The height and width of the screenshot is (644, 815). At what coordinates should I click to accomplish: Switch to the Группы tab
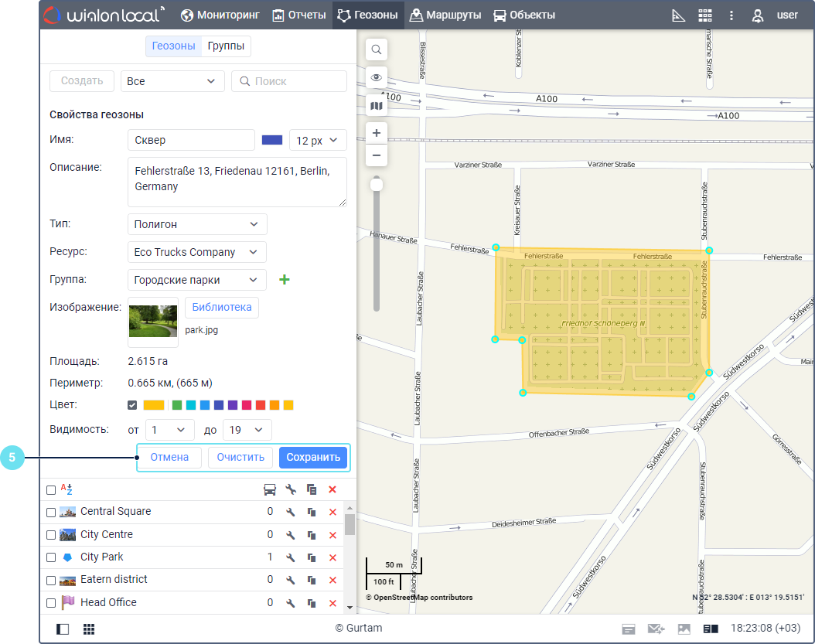(226, 46)
